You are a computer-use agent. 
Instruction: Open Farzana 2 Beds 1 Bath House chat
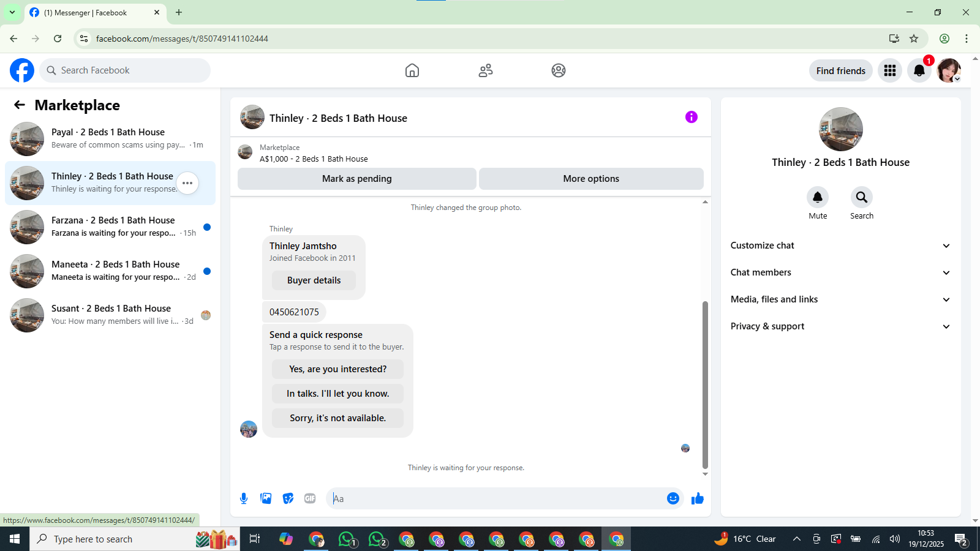110,227
